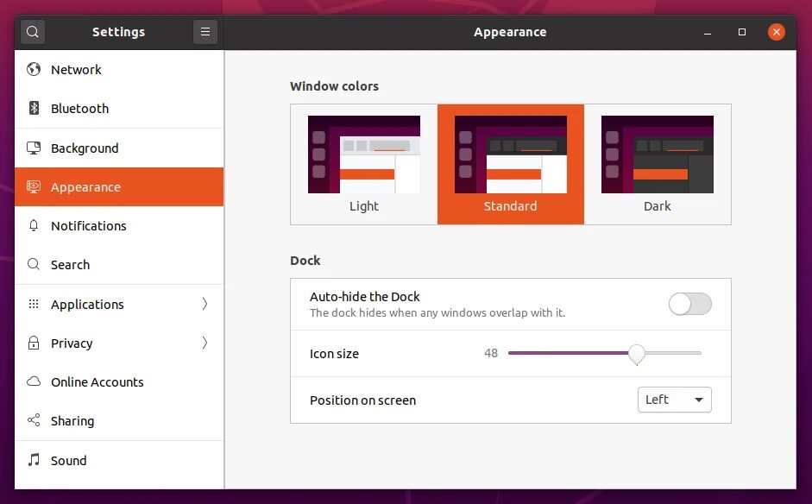The height and width of the screenshot is (504, 812).
Task: Click the Background monitor icon
Action: (34, 148)
